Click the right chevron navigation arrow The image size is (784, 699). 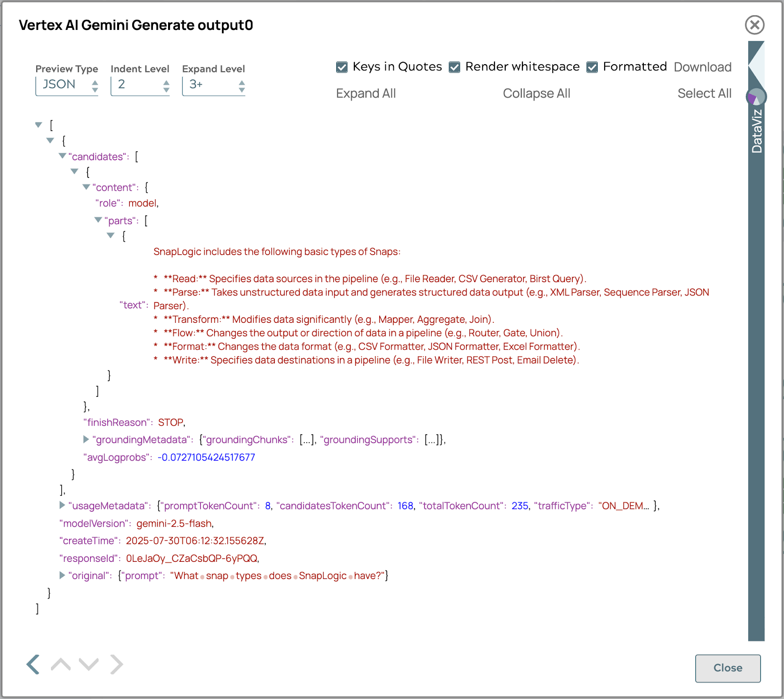point(117,665)
